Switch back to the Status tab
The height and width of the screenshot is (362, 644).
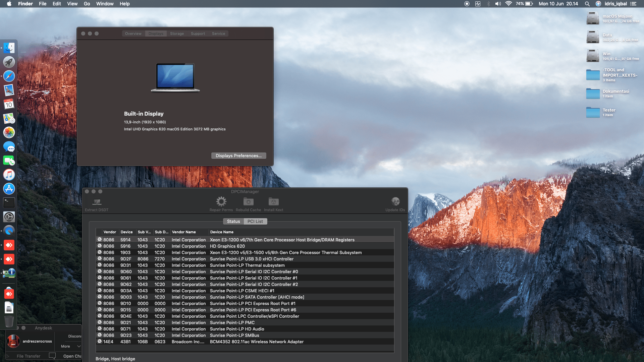pos(233,221)
